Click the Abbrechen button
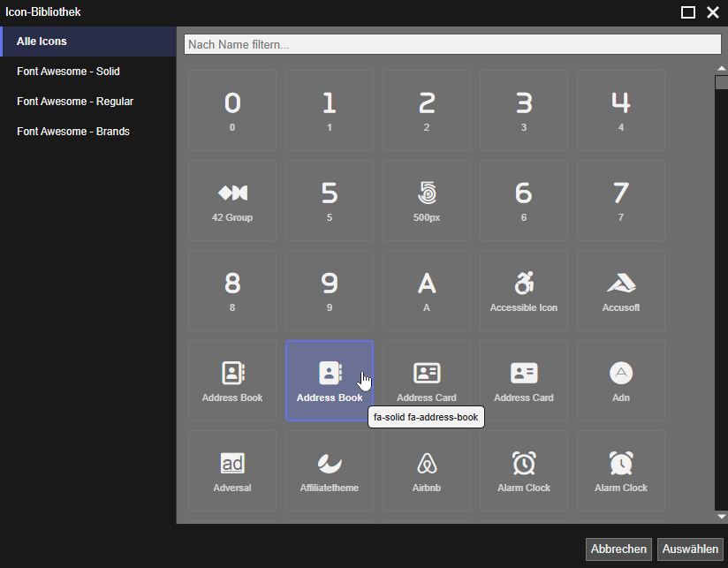Viewport: 728px width, 568px height. click(x=618, y=549)
